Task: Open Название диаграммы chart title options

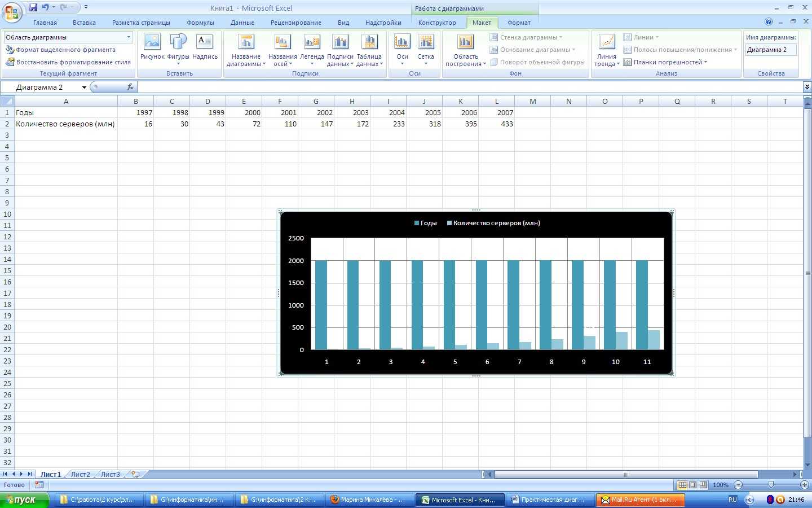Action: (x=246, y=50)
